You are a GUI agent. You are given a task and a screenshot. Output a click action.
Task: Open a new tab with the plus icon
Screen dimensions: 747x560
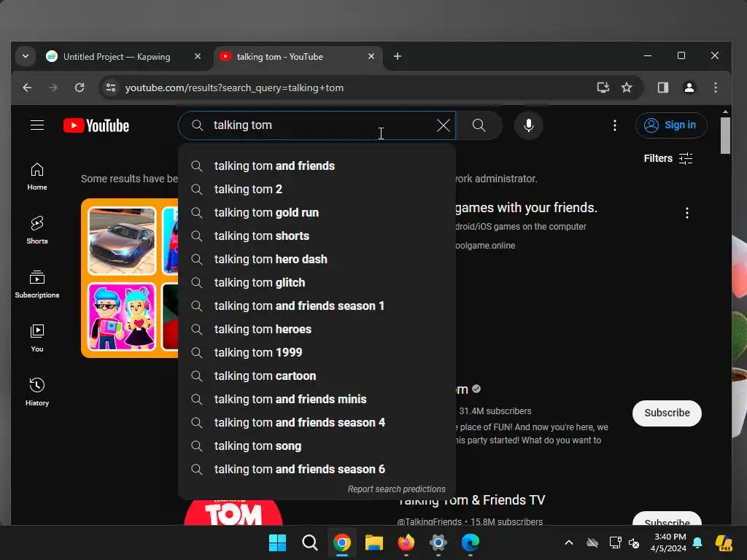[x=398, y=57]
